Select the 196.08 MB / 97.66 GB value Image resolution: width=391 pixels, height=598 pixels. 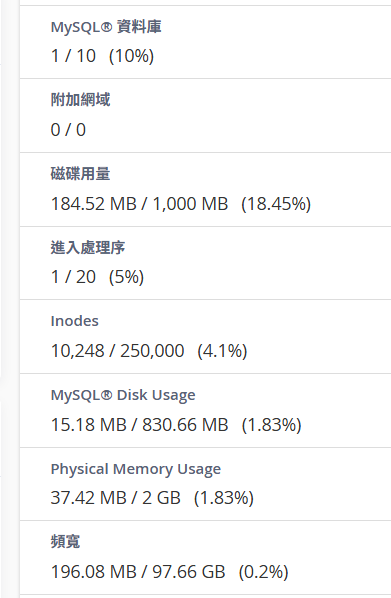tap(138, 572)
